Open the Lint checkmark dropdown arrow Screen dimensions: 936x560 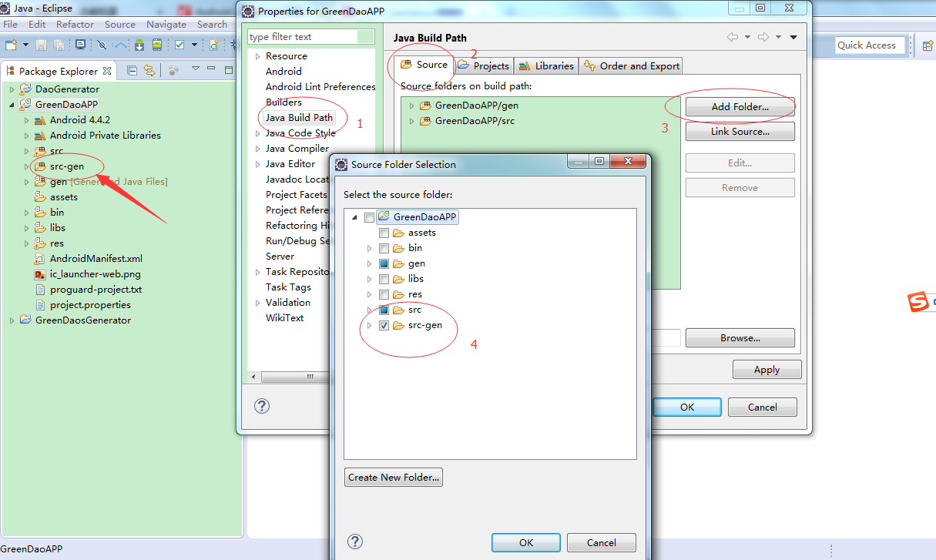click(x=194, y=45)
